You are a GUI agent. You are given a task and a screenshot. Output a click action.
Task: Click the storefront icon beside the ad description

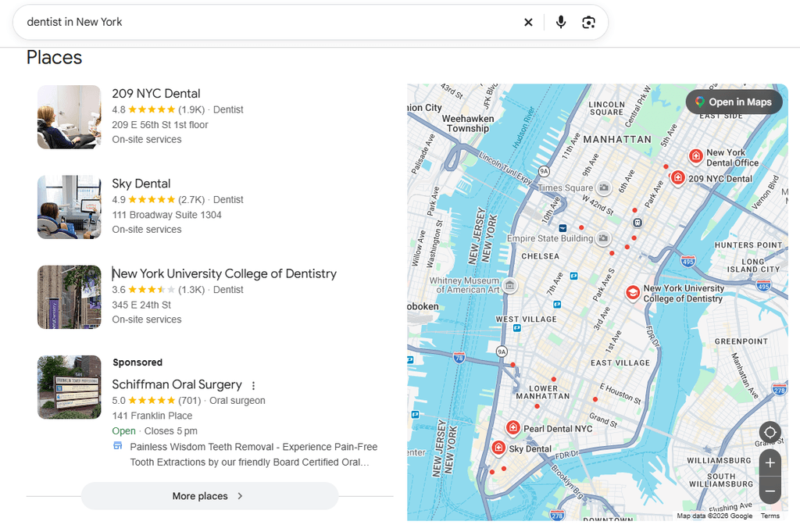[x=118, y=446]
